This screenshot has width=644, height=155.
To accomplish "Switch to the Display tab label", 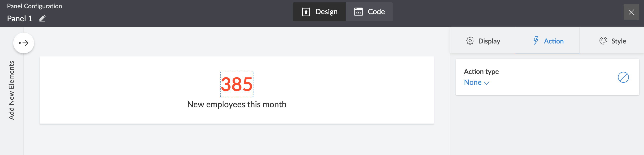I will click(489, 41).
